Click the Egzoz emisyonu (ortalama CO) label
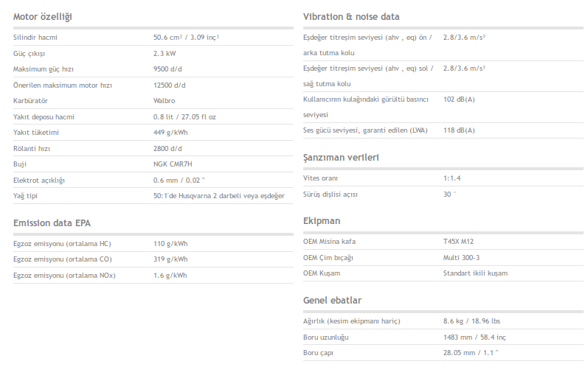The width and height of the screenshot is (588, 378). pyautogui.click(x=64, y=259)
